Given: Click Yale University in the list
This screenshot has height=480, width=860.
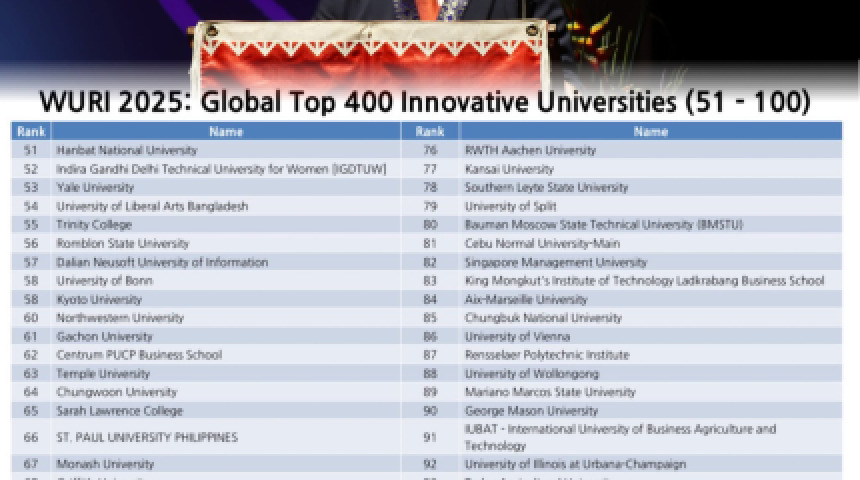Looking at the screenshot, I should coord(95,187).
